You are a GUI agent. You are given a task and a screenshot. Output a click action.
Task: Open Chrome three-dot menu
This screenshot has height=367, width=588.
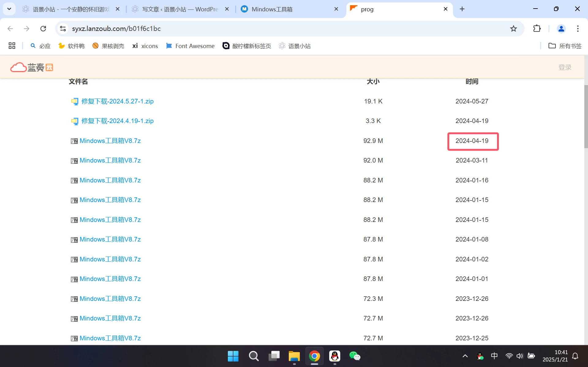[x=578, y=28]
